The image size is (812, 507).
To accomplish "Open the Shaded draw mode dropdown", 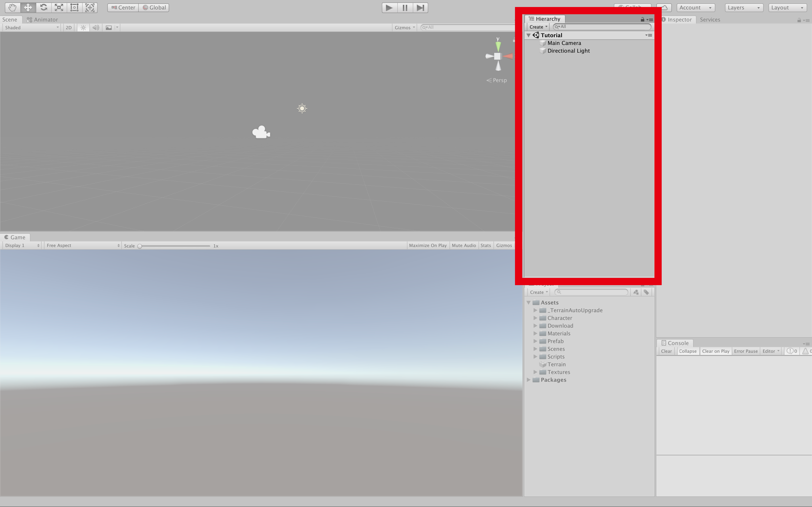I will [32, 28].
